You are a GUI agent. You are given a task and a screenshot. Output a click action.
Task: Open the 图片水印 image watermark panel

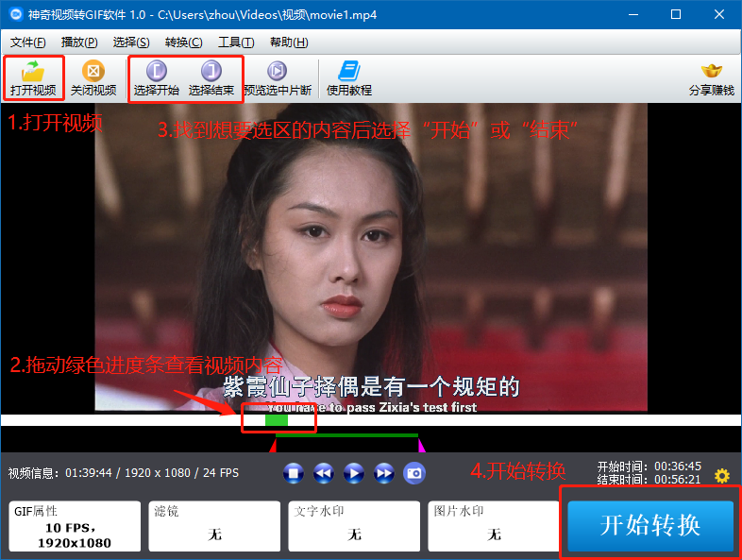pos(494,526)
